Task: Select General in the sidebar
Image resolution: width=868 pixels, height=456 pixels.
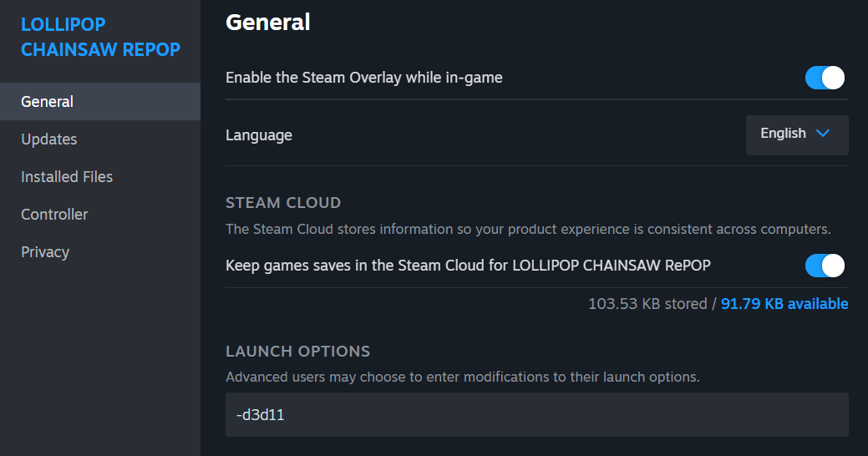Action: (48, 102)
